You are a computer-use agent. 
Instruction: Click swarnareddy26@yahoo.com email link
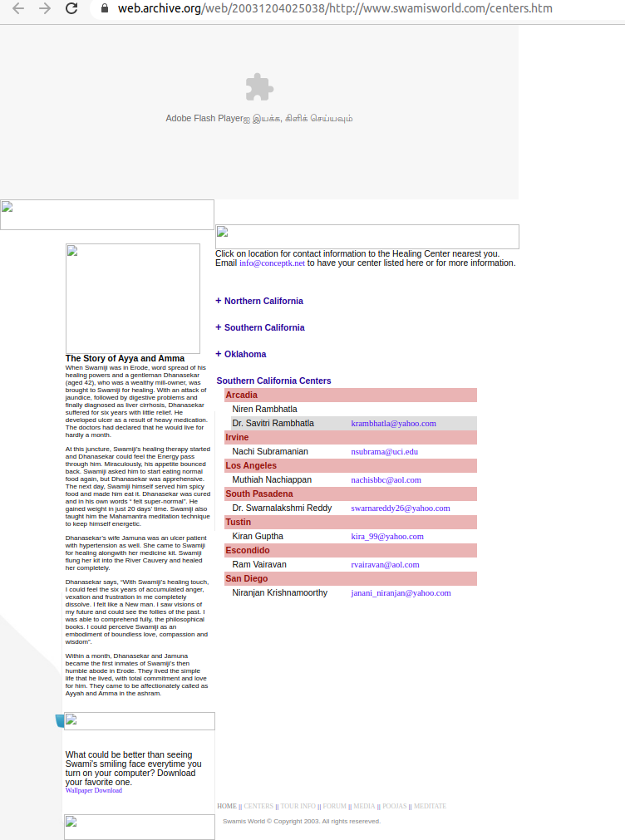(400, 508)
